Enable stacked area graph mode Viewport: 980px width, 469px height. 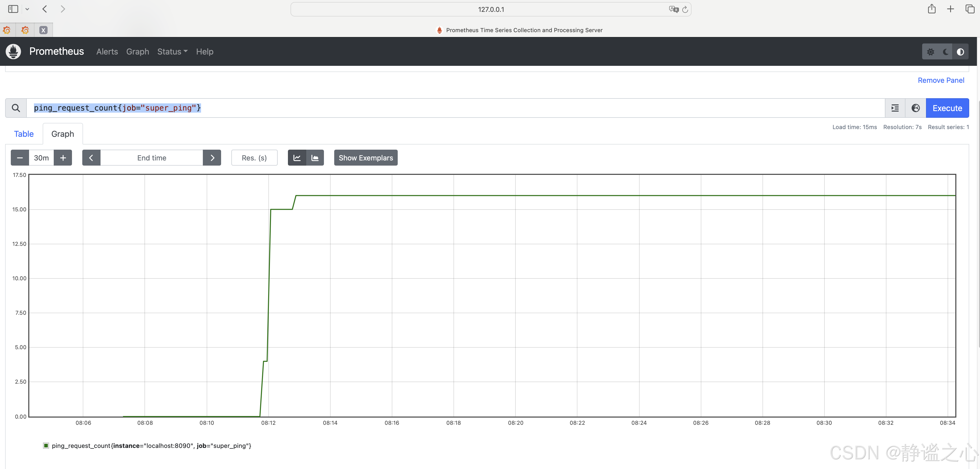click(315, 158)
